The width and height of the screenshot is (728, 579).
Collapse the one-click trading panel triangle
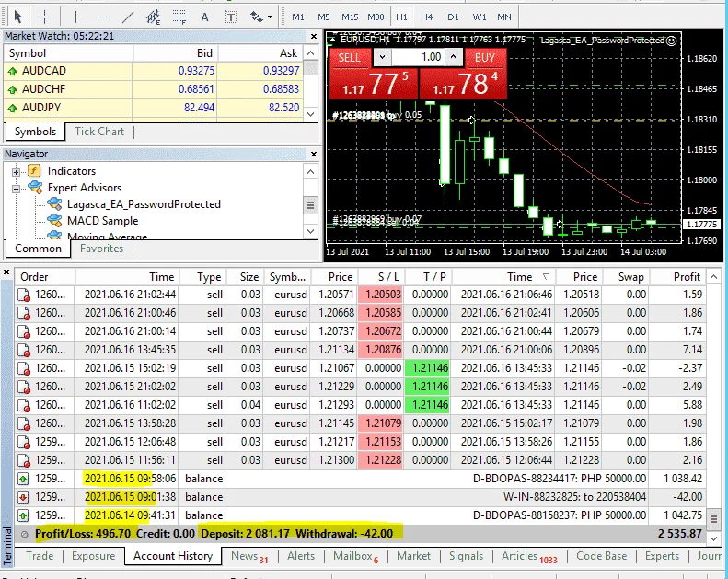[332, 40]
